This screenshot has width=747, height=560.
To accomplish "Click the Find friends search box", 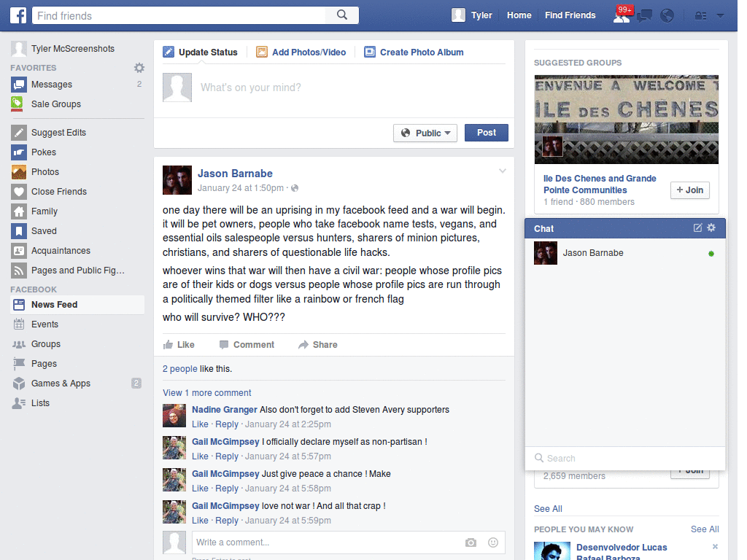I will coord(179,15).
